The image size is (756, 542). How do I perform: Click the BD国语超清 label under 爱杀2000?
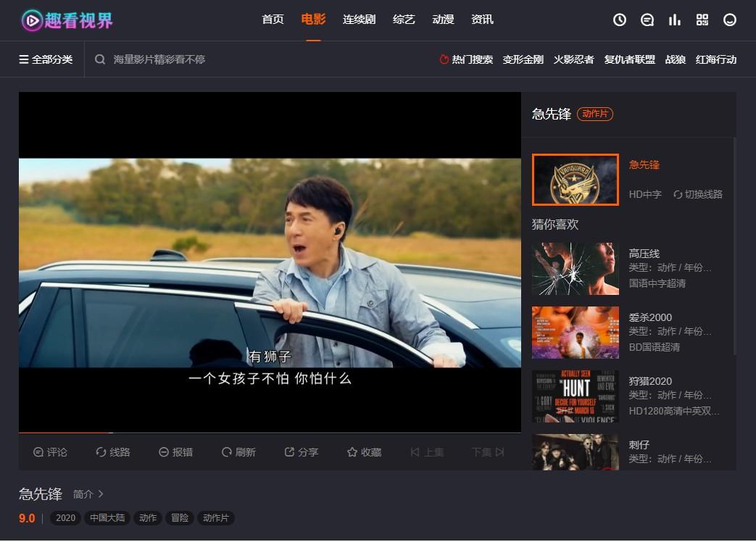pos(655,347)
